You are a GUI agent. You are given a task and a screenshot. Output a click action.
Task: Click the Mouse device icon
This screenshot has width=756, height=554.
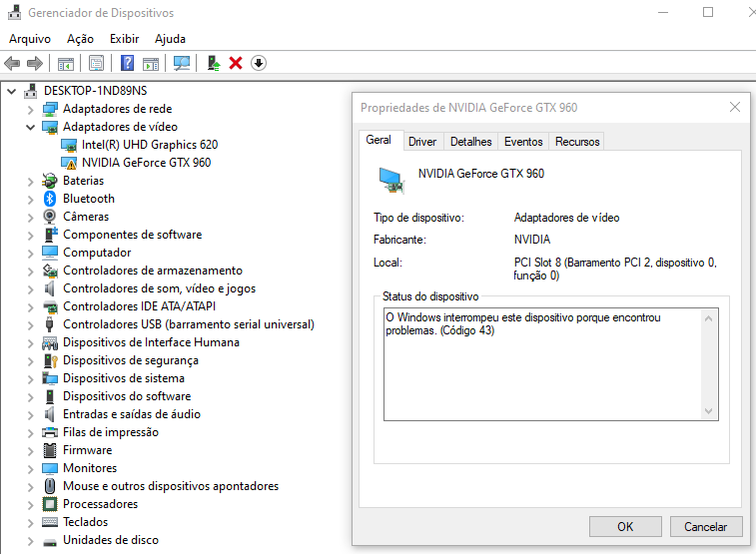[x=50, y=486]
